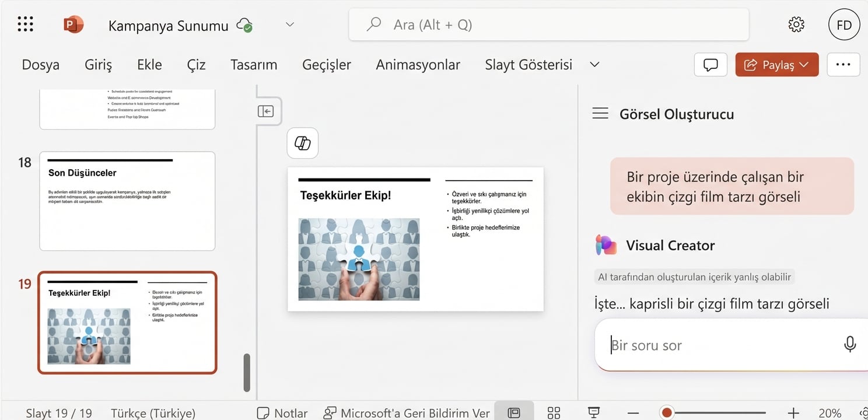Activate the microphone in the ask box
The image size is (868, 420).
tap(849, 344)
